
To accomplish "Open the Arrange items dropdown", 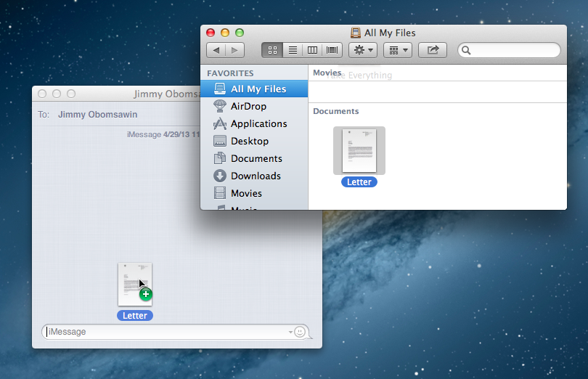I will coord(398,50).
